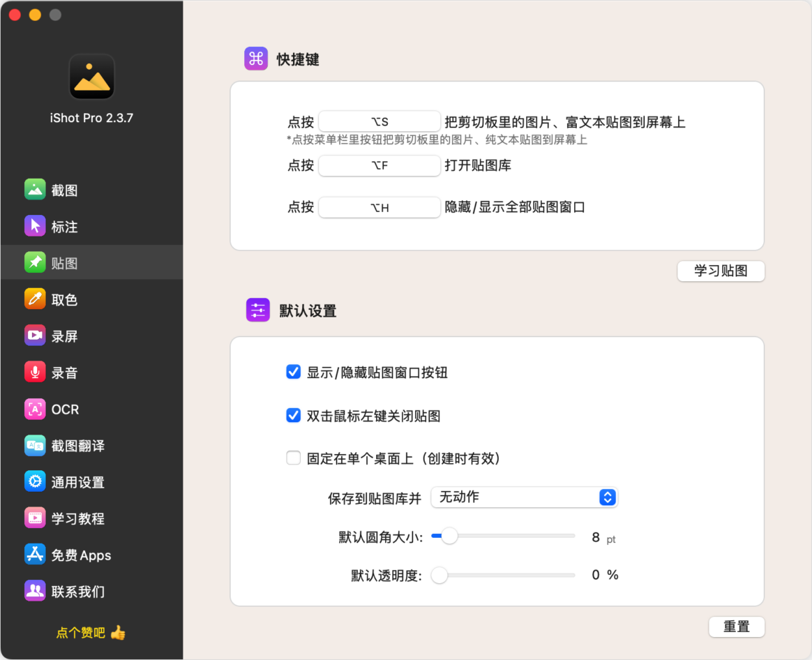Click the 隐藏/显示全部贴图窗口 label
812x660 pixels.
(515, 207)
